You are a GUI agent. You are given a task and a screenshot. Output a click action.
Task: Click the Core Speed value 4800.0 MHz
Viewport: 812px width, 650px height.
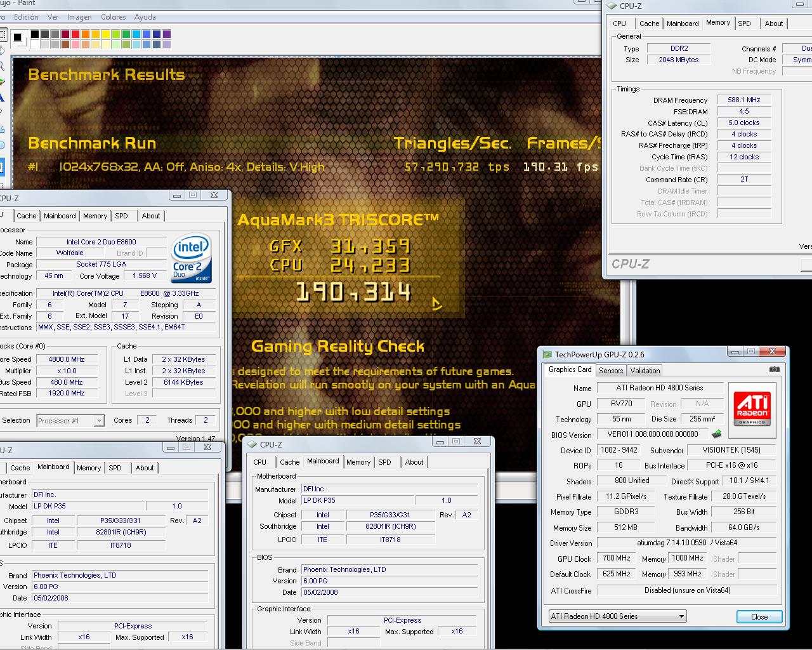click(67, 359)
